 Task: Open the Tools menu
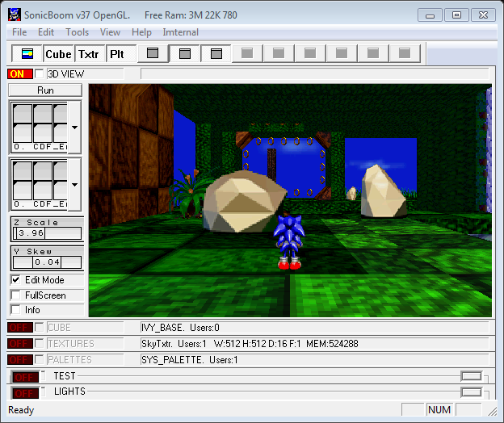click(x=78, y=32)
